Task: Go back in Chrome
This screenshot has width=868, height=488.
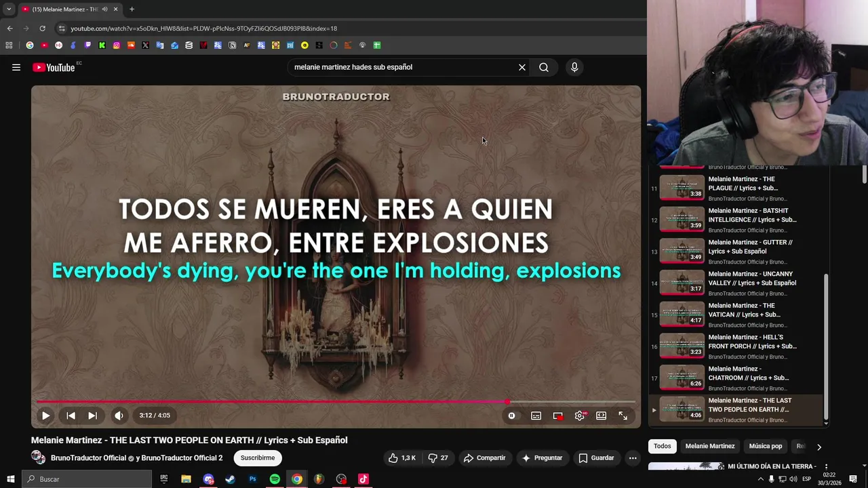Action: (x=9, y=28)
